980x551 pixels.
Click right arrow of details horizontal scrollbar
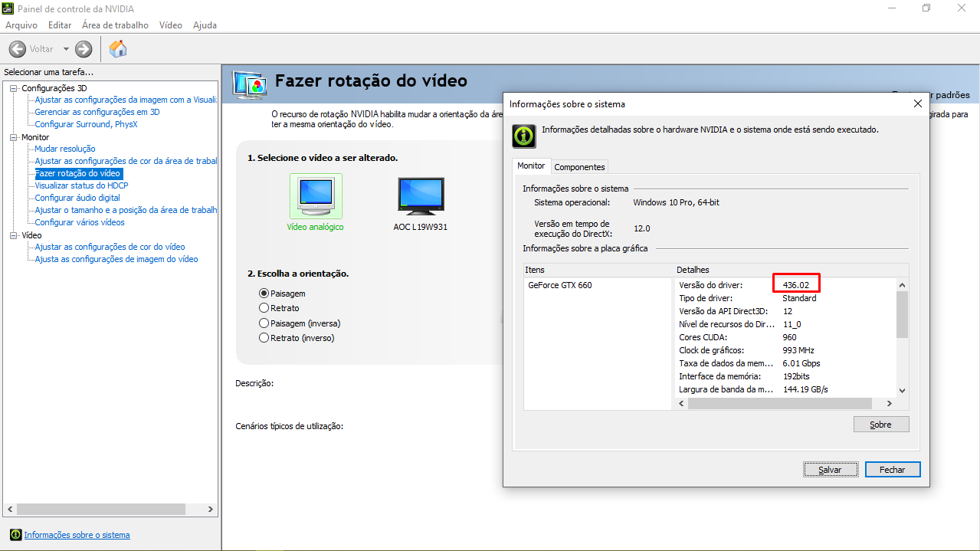click(x=890, y=403)
